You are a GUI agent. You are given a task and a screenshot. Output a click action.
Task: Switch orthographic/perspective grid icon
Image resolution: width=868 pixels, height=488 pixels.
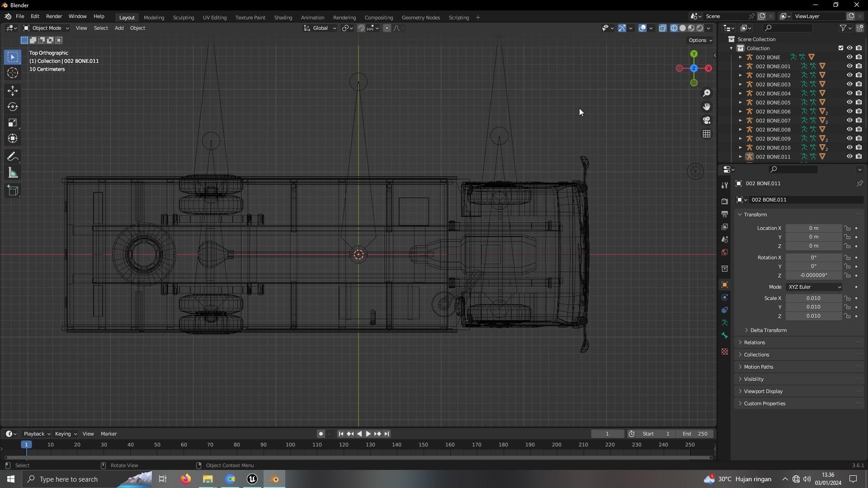coord(707,134)
